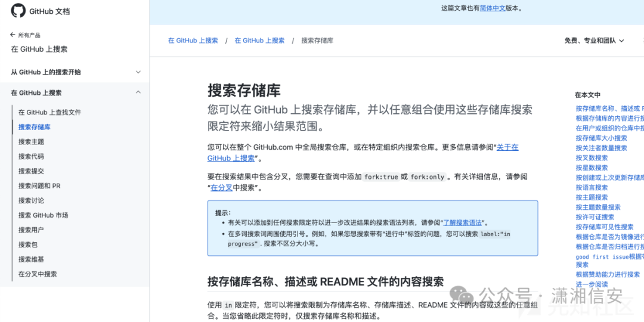Viewport: 644px width, 322px height.
Task: Jump to 按存储库大小搜索 in contents
Action: [601, 138]
